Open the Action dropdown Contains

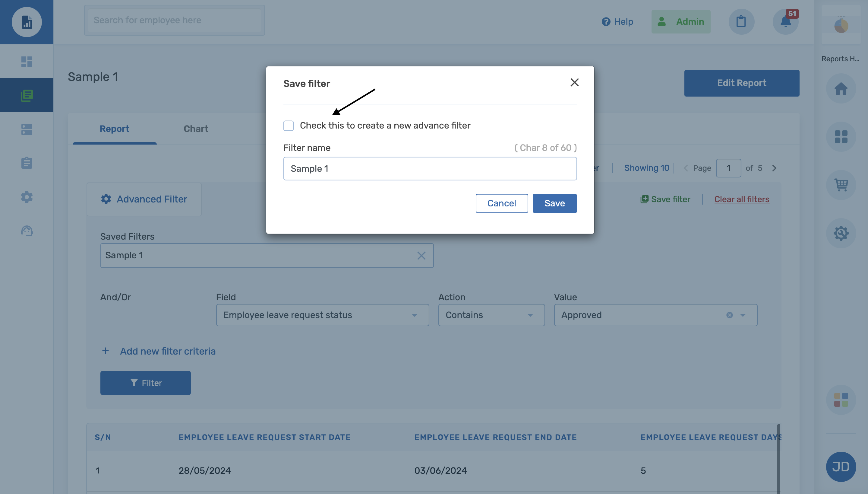click(491, 315)
